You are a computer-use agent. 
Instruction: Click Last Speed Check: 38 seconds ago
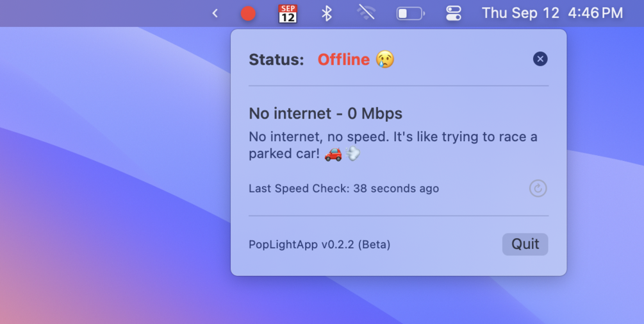click(343, 189)
